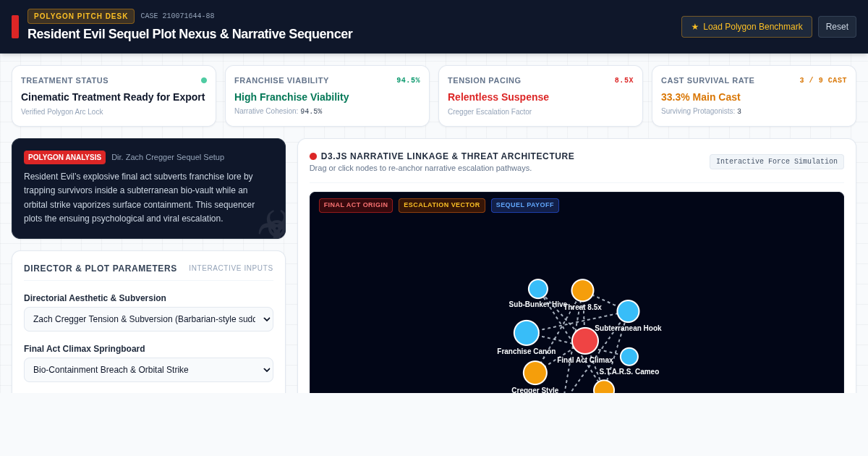Select the Threat 8.5x node
The image size is (868, 456).
pos(582,290)
